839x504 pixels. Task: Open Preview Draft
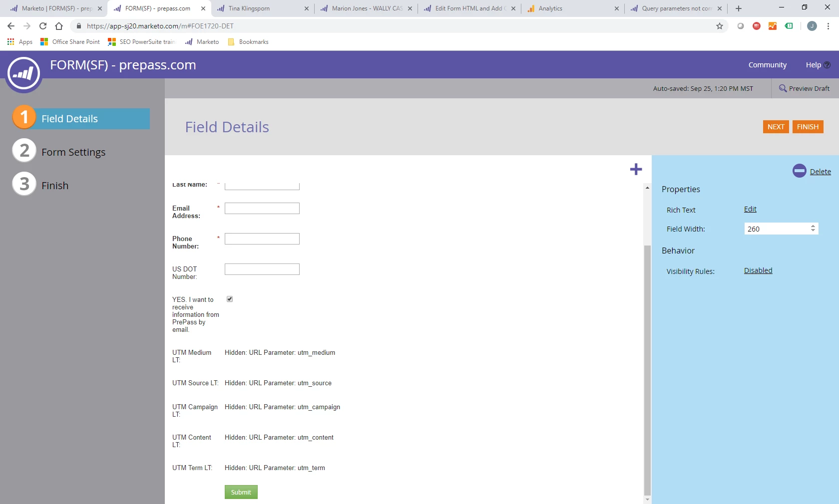805,88
